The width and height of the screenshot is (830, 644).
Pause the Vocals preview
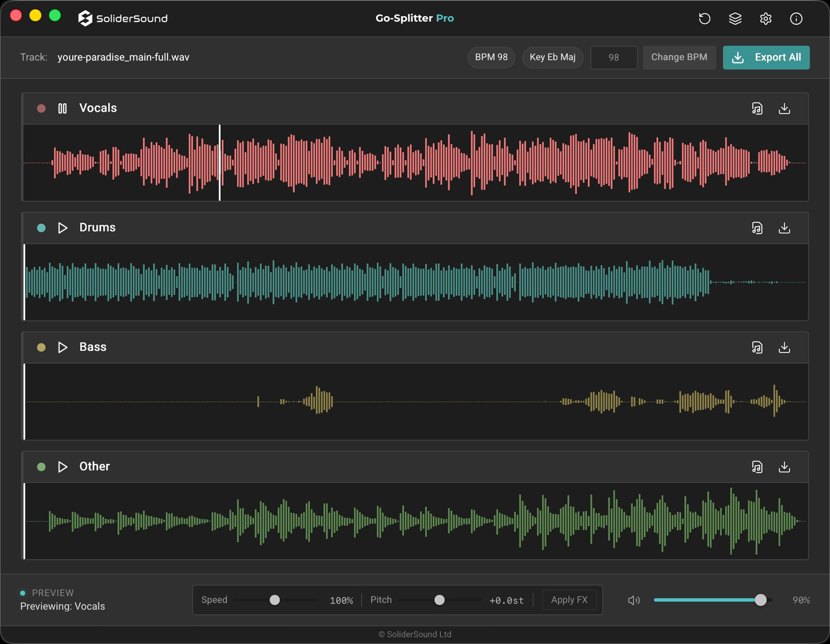pos(62,109)
